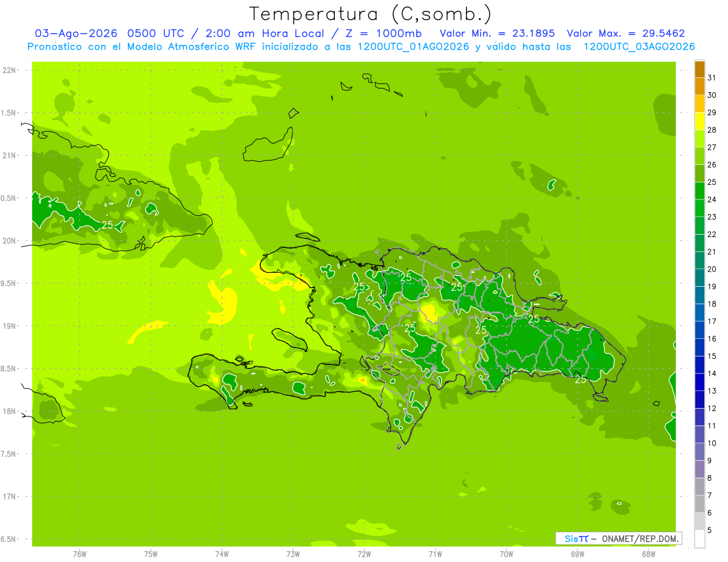Click the 72W longitude label
The height and width of the screenshot is (562, 728).
click(364, 554)
